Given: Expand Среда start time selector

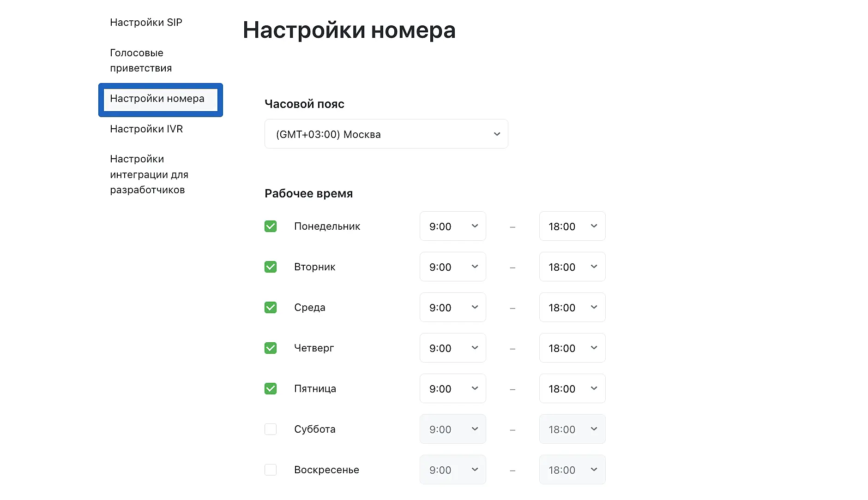Looking at the screenshot, I should pyautogui.click(x=452, y=308).
